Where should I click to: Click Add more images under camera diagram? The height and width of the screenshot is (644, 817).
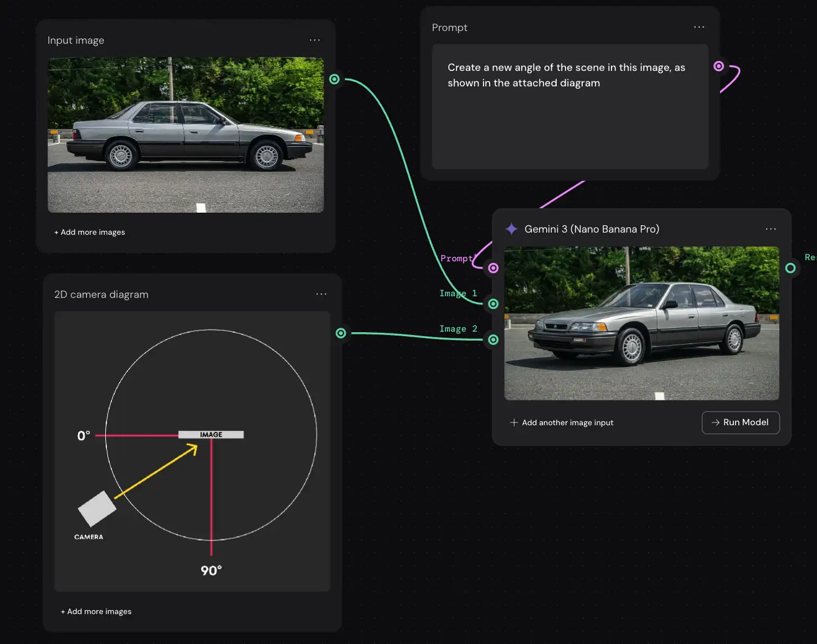(96, 611)
